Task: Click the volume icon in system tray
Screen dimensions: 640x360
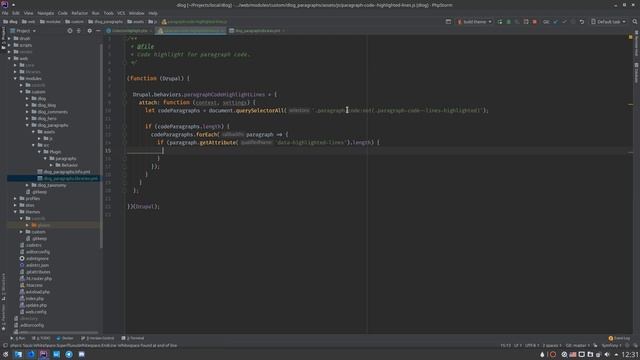Action: pos(607,354)
